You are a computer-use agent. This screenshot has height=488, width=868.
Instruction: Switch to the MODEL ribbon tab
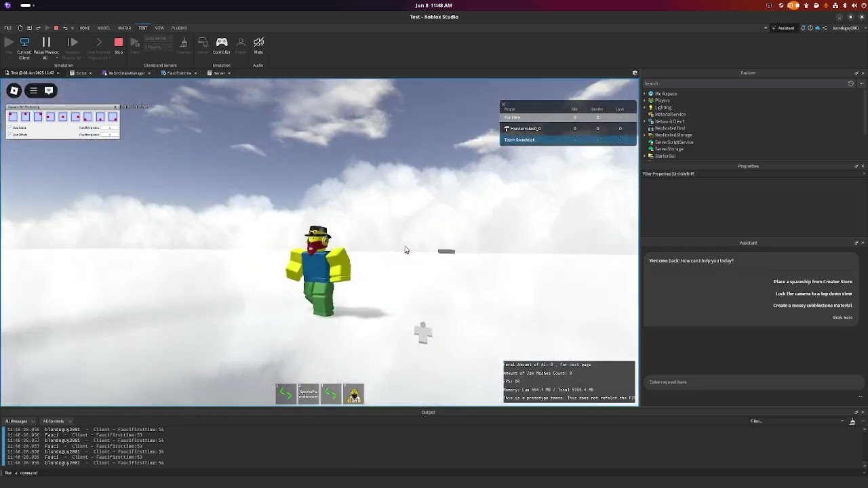pyautogui.click(x=104, y=28)
